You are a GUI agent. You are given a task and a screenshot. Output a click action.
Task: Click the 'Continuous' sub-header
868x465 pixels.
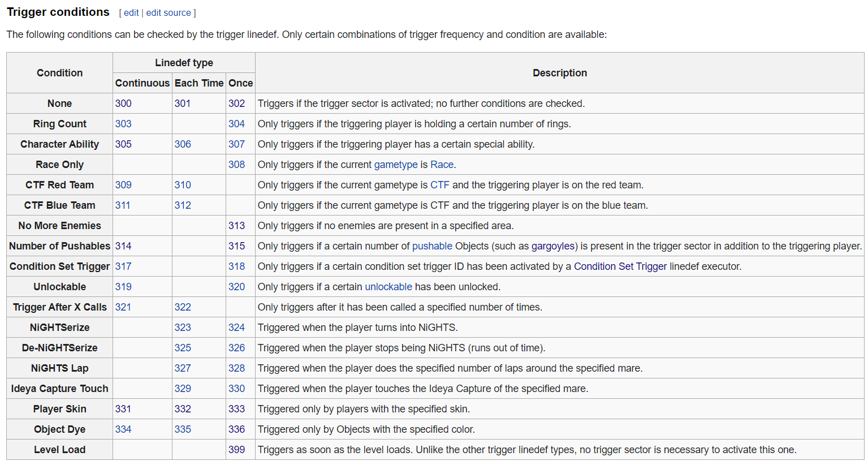pyautogui.click(x=142, y=83)
